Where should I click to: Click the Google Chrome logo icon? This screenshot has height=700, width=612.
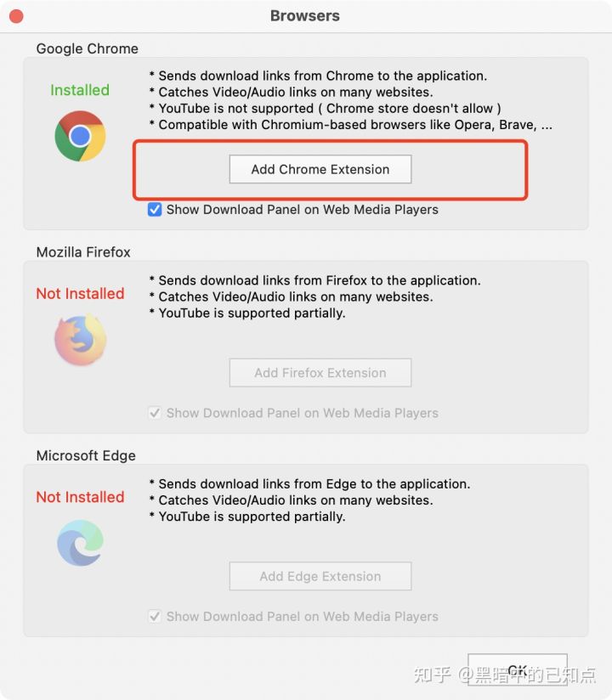(x=81, y=136)
